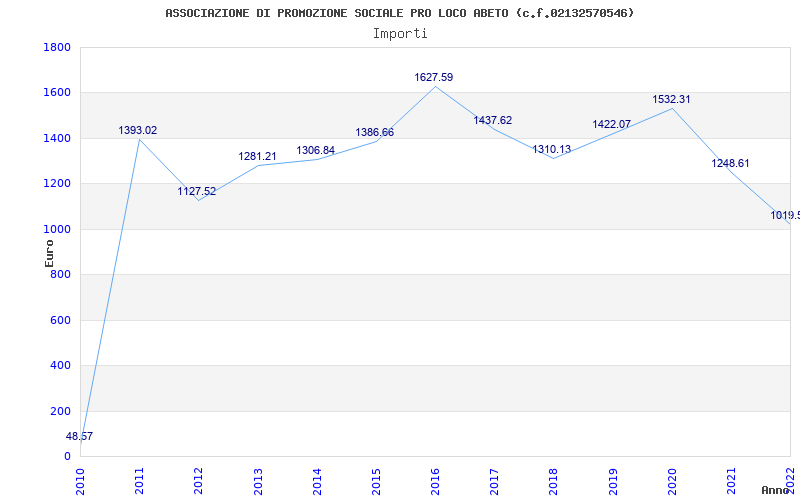Click the x-axis year 2021
Image resolution: width=800 pixels, height=500 pixels.
(x=731, y=481)
